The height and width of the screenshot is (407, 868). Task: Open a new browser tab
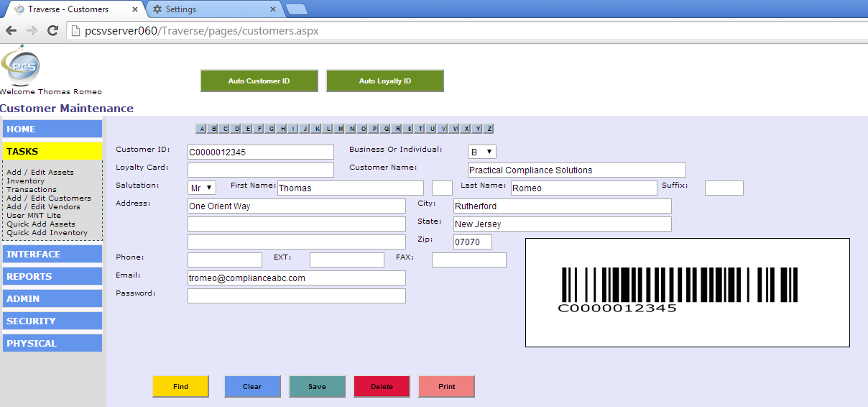[x=296, y=9]
